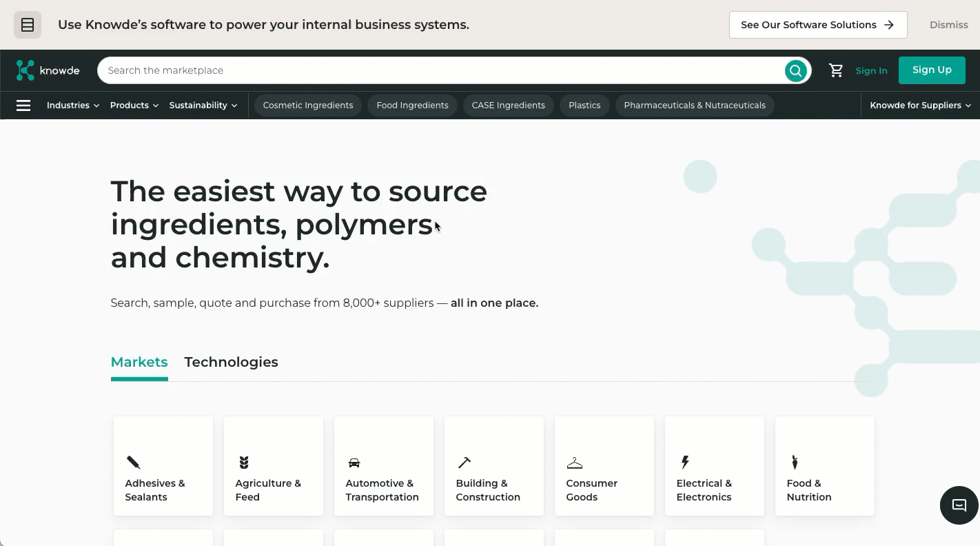The image size is (980, 546).
Task: Open Agriculture & Feed market label
Action: tap(268, 490)
